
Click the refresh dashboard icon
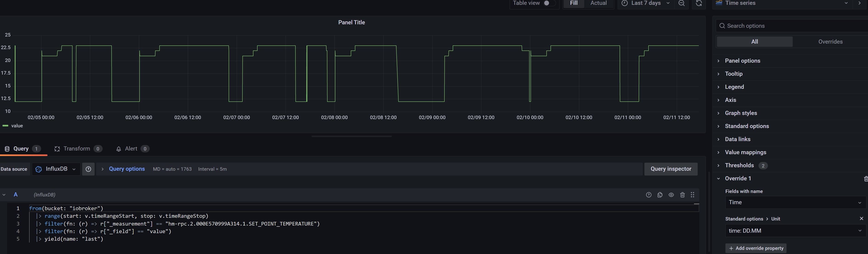pyautogui.click(x=699, y=3)
